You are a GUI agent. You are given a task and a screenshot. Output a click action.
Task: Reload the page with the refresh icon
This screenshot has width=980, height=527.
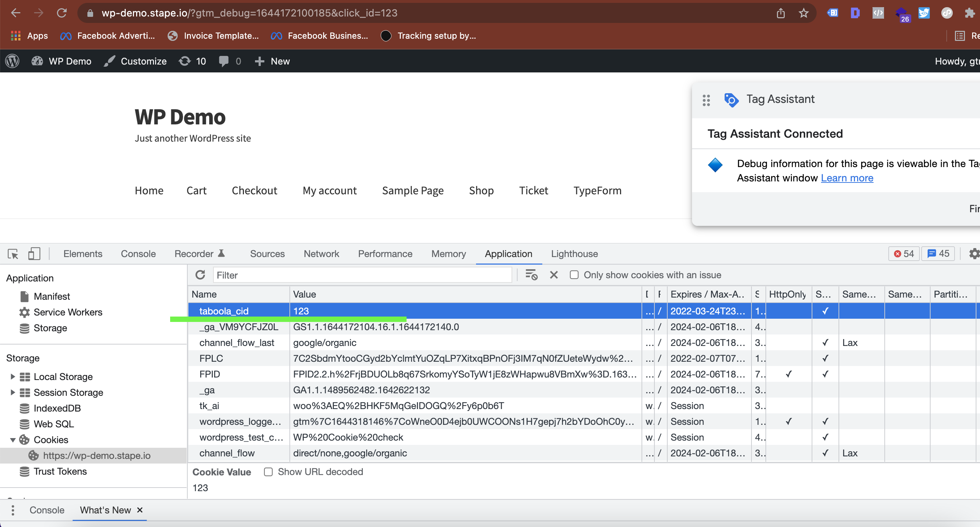click(x=62, y=13)
